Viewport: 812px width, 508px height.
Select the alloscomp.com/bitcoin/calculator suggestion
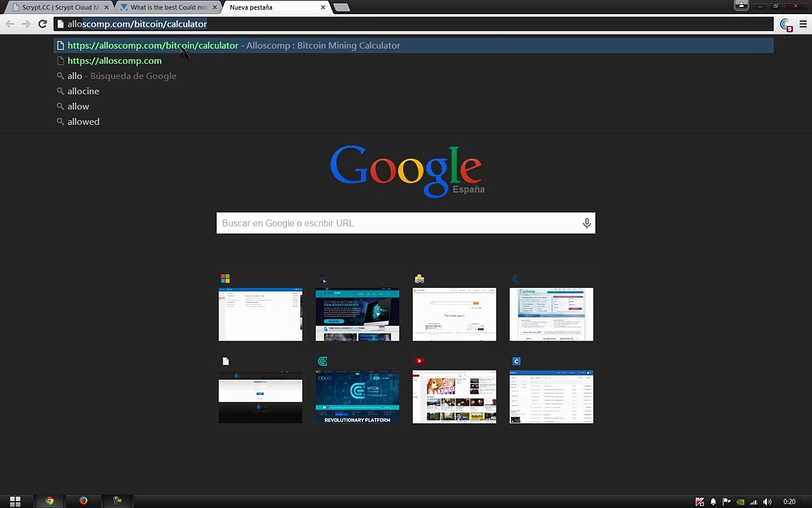[x=413, y=45]
